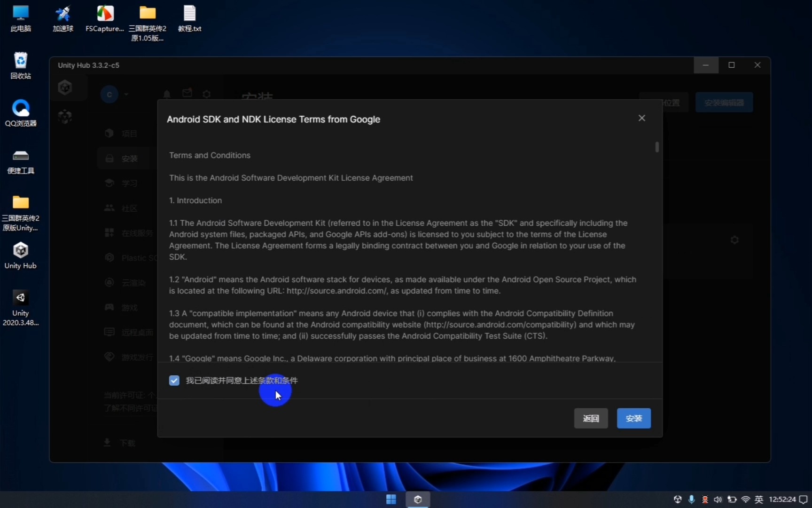Minimize the Unity Hub window

point(705,65)
